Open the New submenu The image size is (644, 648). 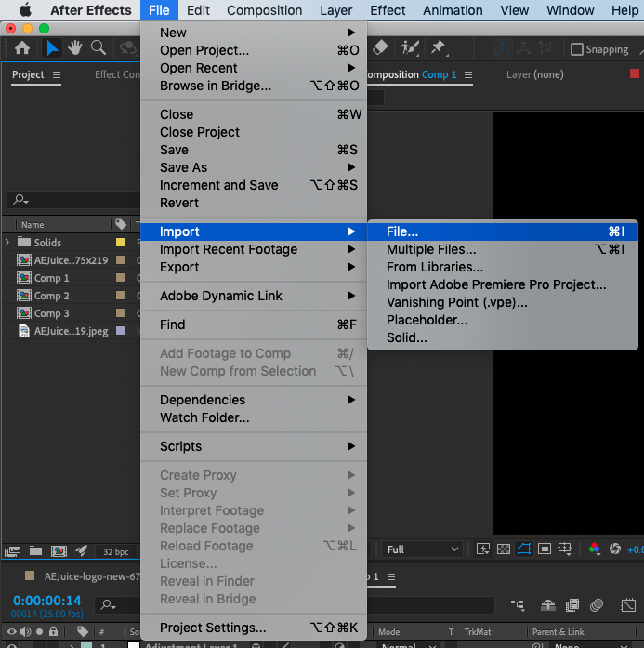254,33
